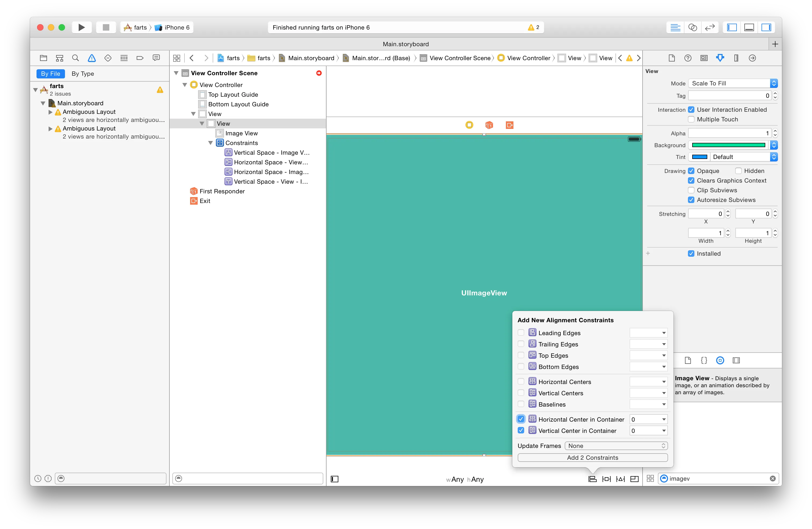Show the Assistant editor
Image resolution: width=812 pixels, height=529 pixels.
point(693,27)
